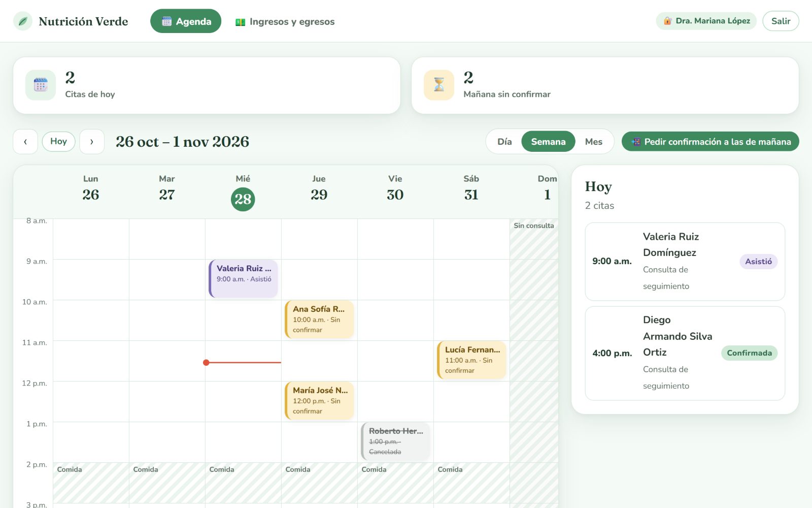Click the Citas de hoy summary card
Viewport: 812px width, 508px height.
(207, 85)
